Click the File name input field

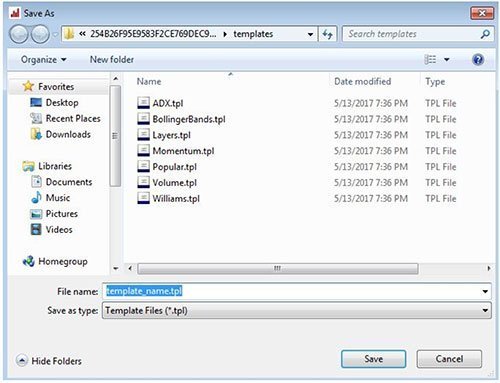point(297,292)
